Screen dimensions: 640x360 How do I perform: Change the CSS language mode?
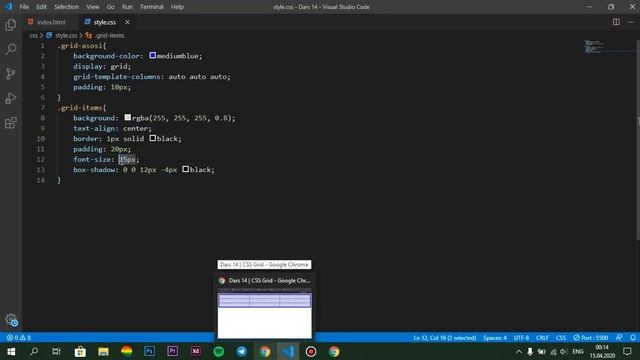click(561, 338)
